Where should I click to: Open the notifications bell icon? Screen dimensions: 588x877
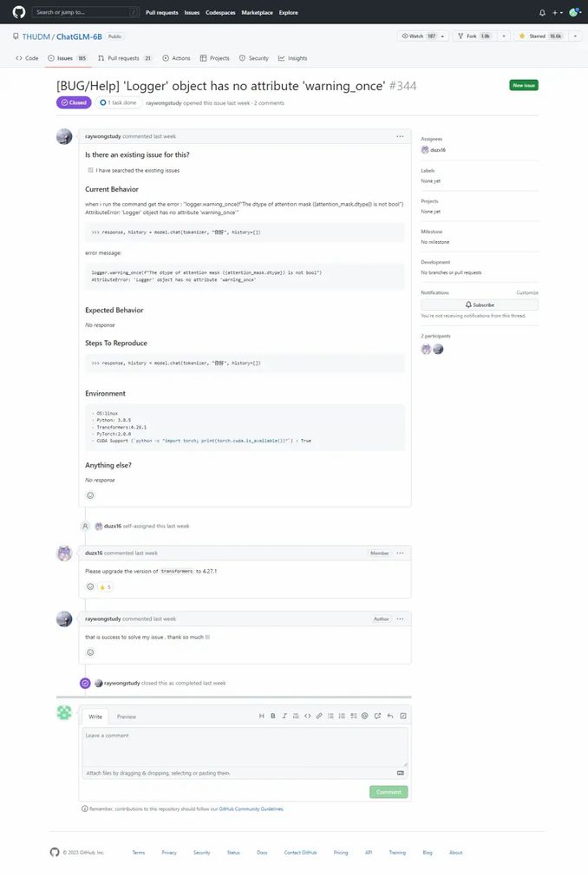pos(542,12)
